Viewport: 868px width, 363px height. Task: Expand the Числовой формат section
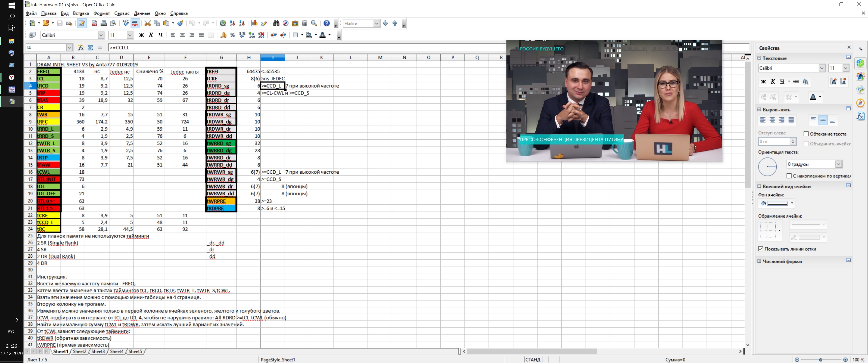click(759, 261)
